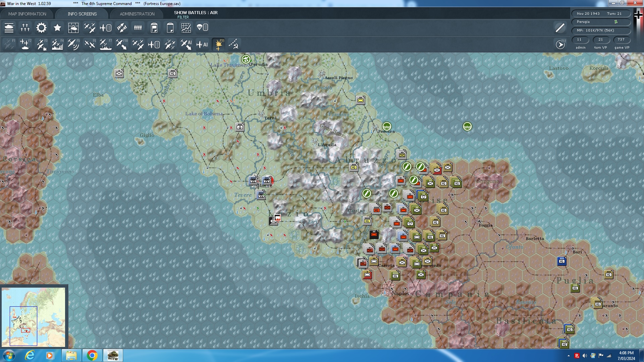Open Google Chrome from the taskbar

tap(92, 355)
